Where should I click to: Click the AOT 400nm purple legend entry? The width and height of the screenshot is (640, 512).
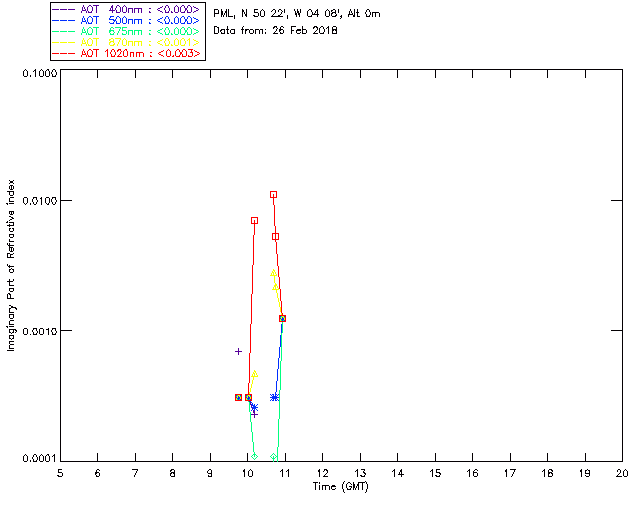tap(127, 9)
